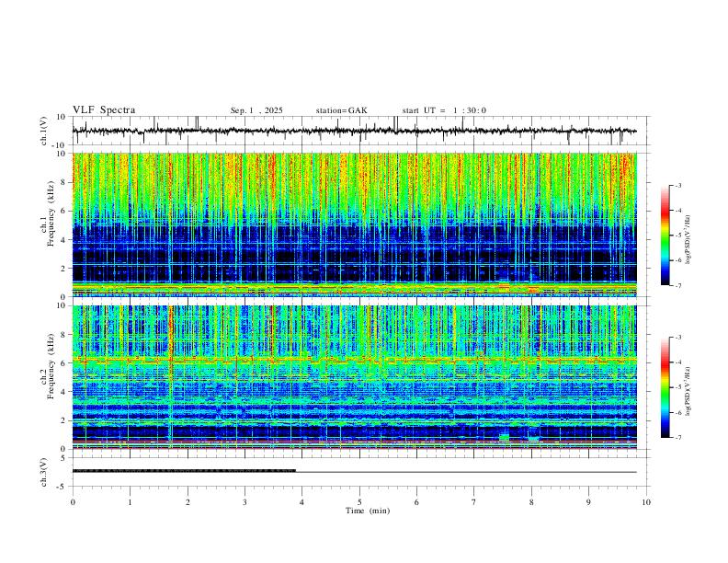Click time axis tick label "1"
The width and height of the screenshot is (728, 563).
pos(130,502)
